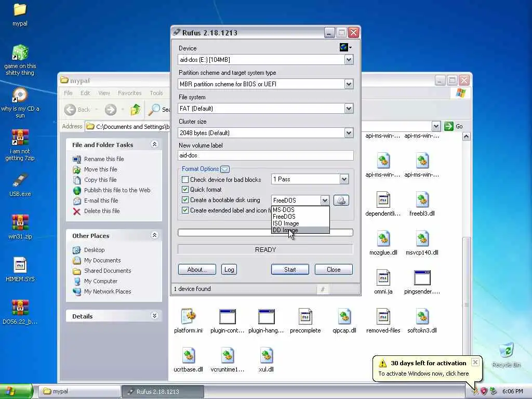
Task: Select xul.dll in mypal window
Action: point(266,360)
